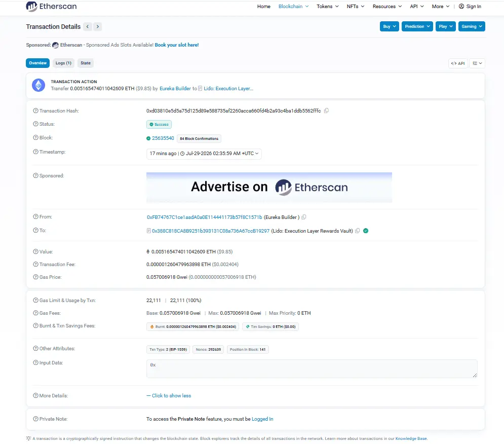Expand the Prediction dropdown button
Screen dimensions: 504x444
(x=417, y=26)
